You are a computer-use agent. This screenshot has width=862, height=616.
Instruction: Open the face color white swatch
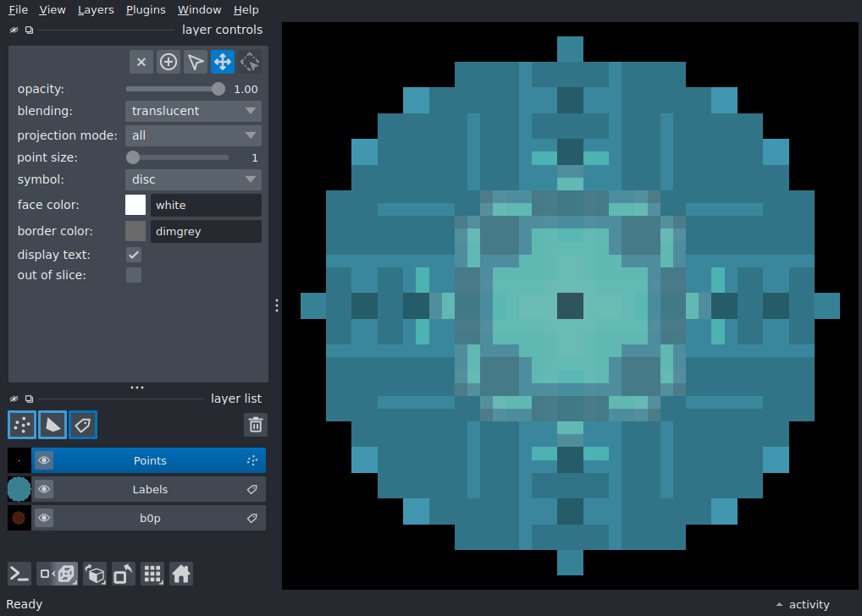[x=135, y=205]
